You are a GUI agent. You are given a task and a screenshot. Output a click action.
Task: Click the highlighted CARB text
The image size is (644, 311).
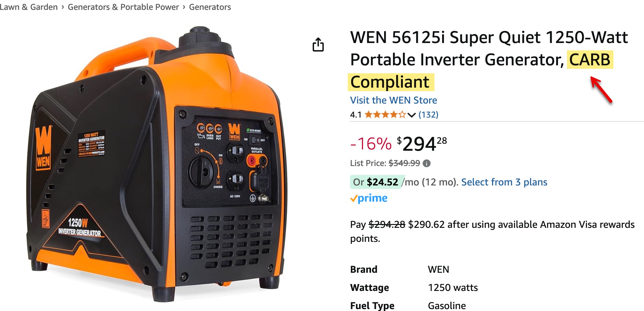click(x=590, y=60)
